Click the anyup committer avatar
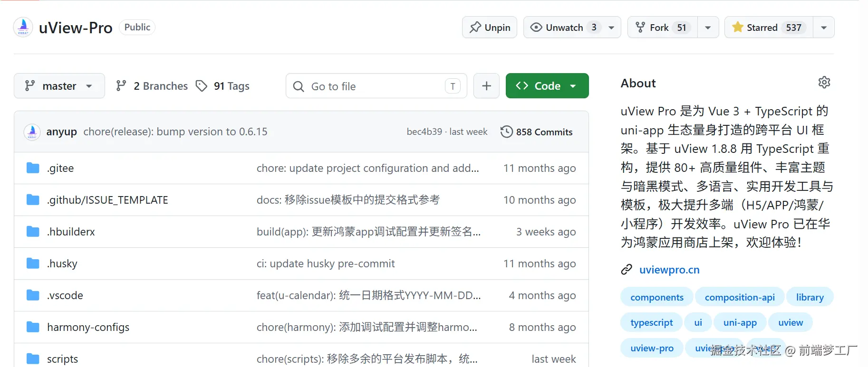This screenshot has height=367, width=868. (32, 132)
